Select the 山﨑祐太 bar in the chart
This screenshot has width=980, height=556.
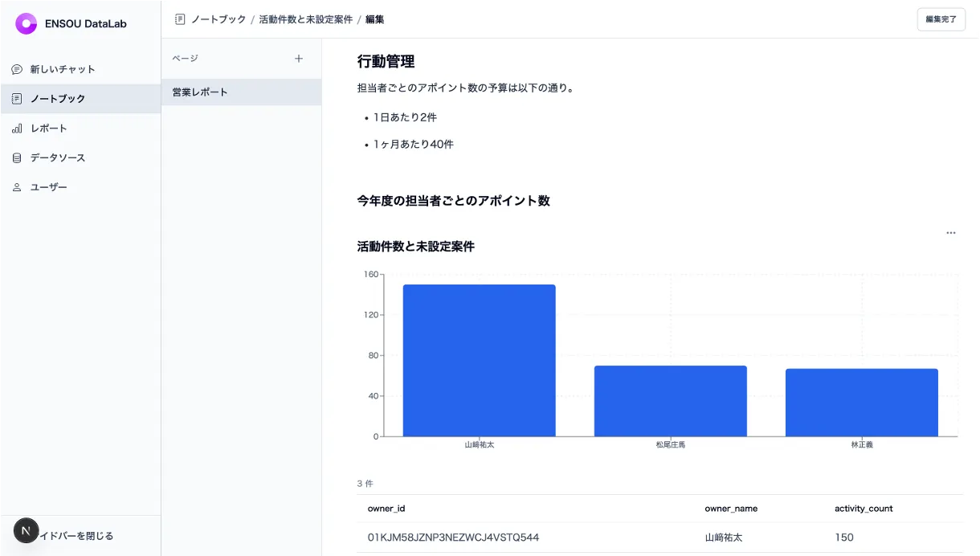pyautogui.click(x=480, y=358)
